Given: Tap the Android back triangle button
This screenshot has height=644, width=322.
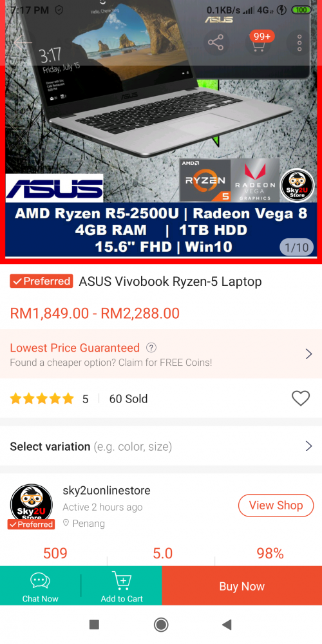Looking at the screenshot, I should (227, 625).
